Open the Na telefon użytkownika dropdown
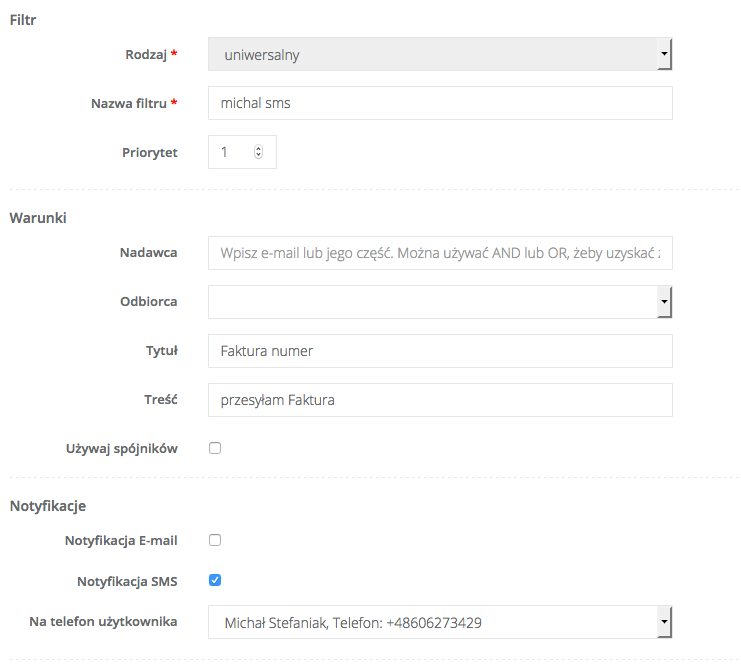 click(x=440, y=622)
